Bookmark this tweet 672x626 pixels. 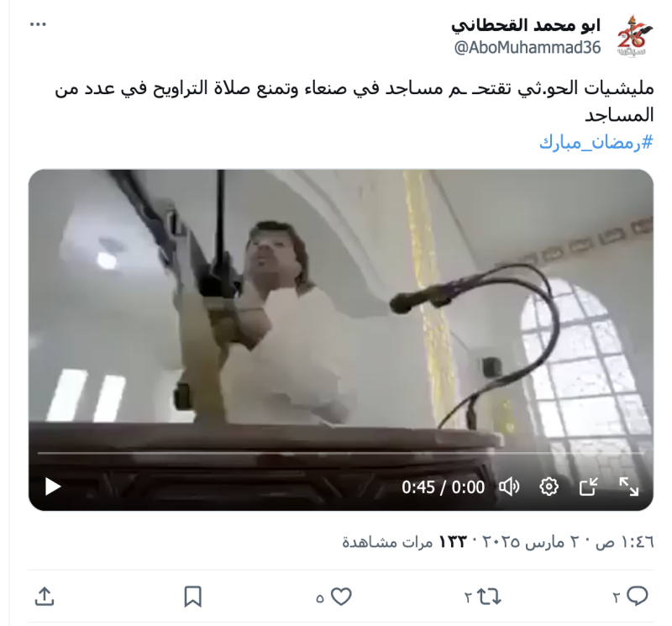point(193,597)
